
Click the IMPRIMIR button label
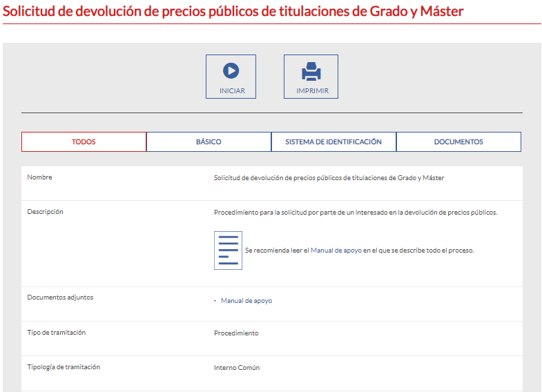313,91
